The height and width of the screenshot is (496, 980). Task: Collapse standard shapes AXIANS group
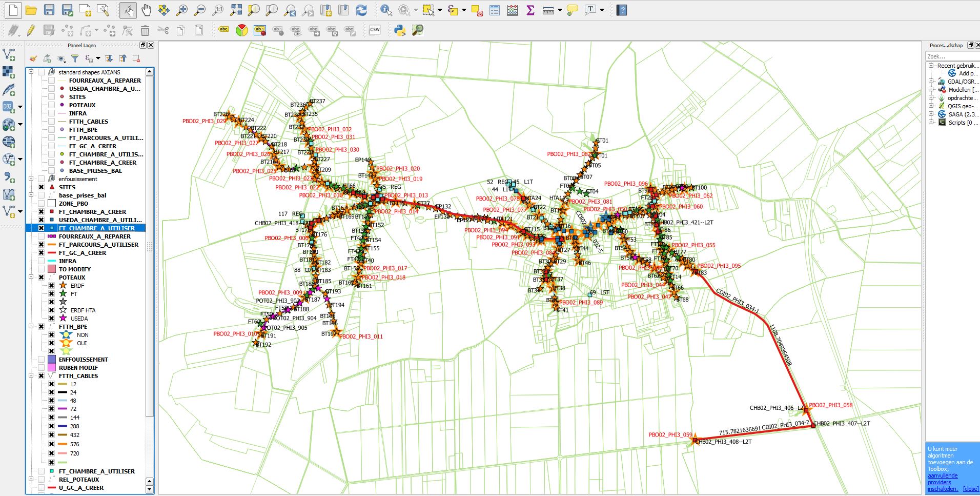31,72
